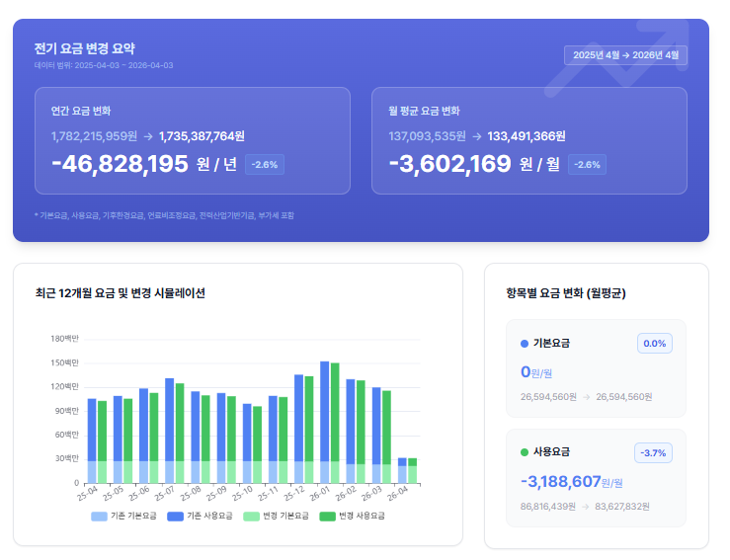Click the -2.6% badge in annual card
This screenshot has height=560, width=730.
tap(265, 165)
